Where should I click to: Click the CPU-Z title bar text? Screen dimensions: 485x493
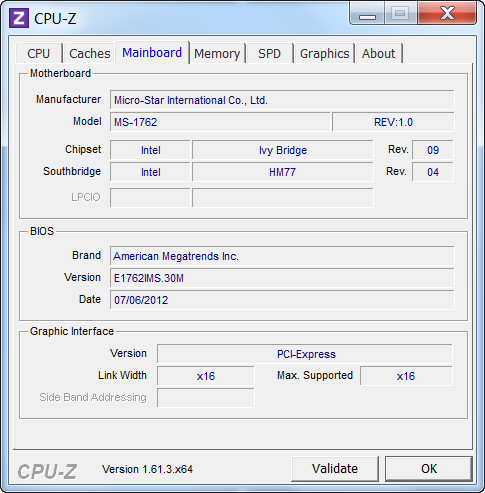[55, 18]
